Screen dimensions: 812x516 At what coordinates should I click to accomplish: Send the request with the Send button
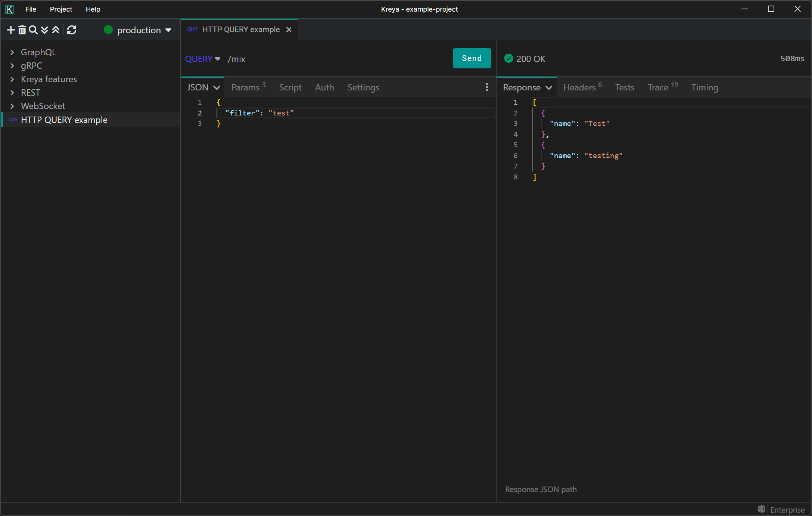coord(472,58)
